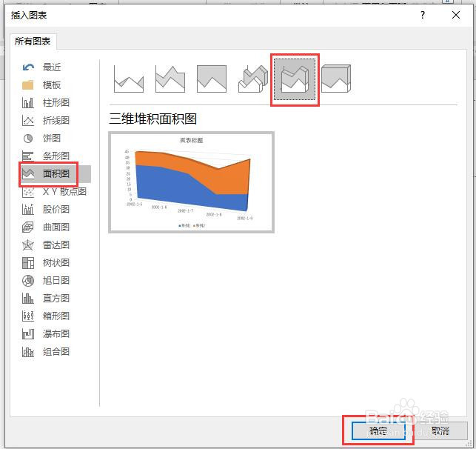
Task: Confirm with the 确定 button
Action: point(378,430)
